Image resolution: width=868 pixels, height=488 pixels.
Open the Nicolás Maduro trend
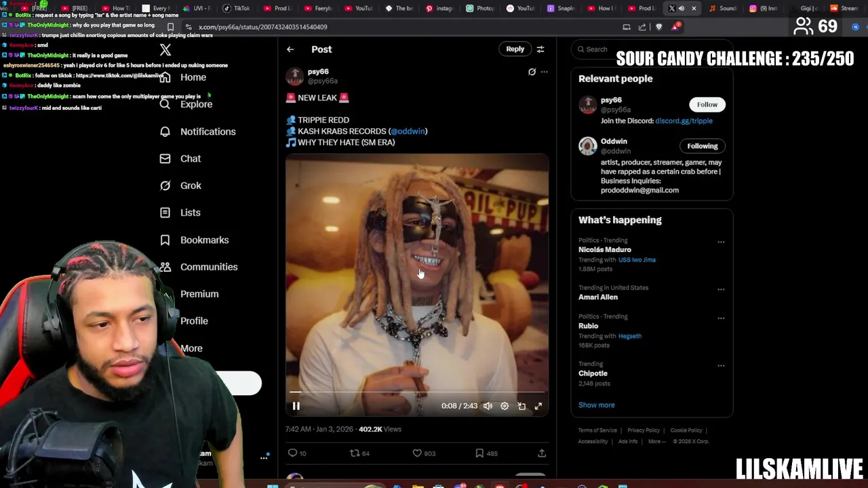pos(605,249)
